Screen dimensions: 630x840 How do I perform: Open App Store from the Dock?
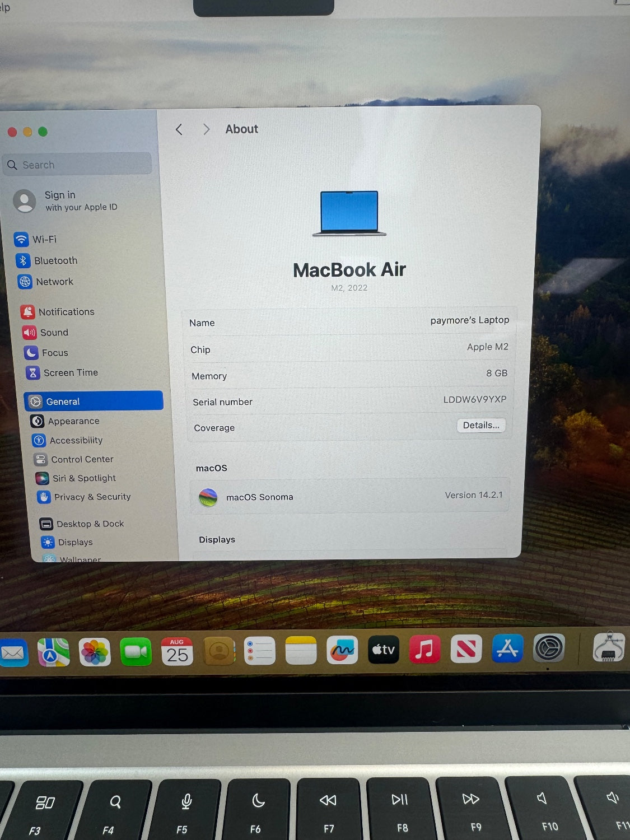coord(507,648)
